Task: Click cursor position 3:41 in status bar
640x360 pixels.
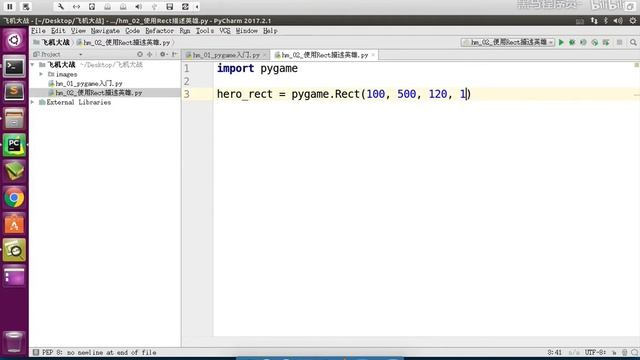Action: point(555,352)
